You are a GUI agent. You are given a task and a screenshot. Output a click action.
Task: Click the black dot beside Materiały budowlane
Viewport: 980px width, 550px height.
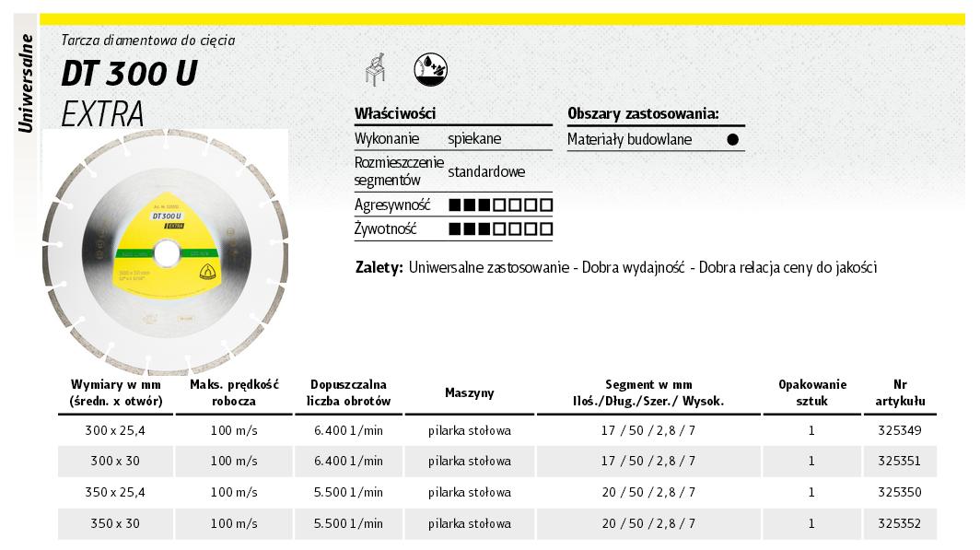click(732, 139)
